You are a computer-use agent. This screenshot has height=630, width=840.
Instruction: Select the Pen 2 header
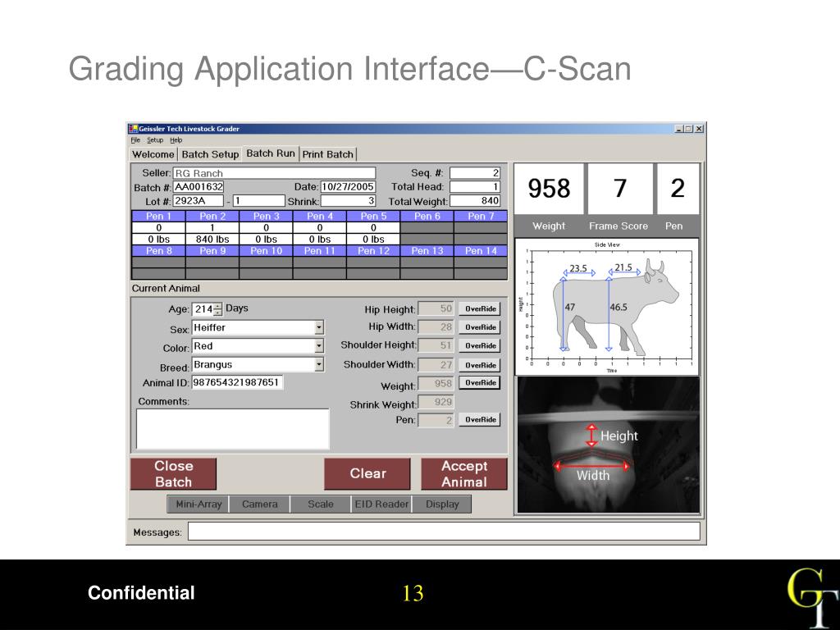pos(212,216)
